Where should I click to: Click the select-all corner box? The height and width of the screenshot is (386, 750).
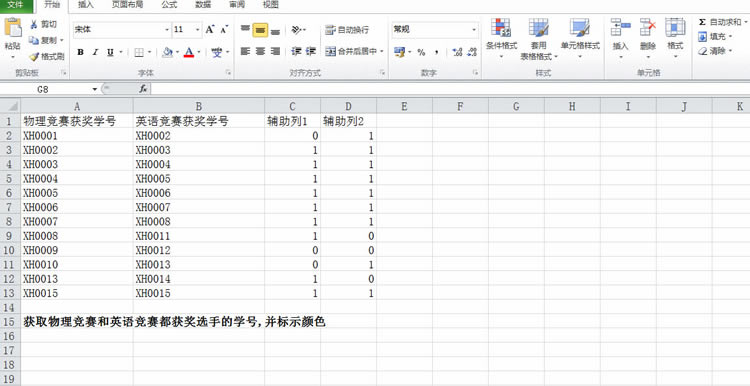coord(10,106)
